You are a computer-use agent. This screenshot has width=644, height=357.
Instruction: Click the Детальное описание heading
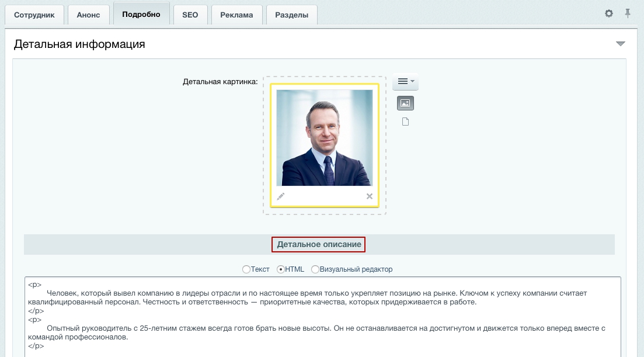click(x=319, y=244)
